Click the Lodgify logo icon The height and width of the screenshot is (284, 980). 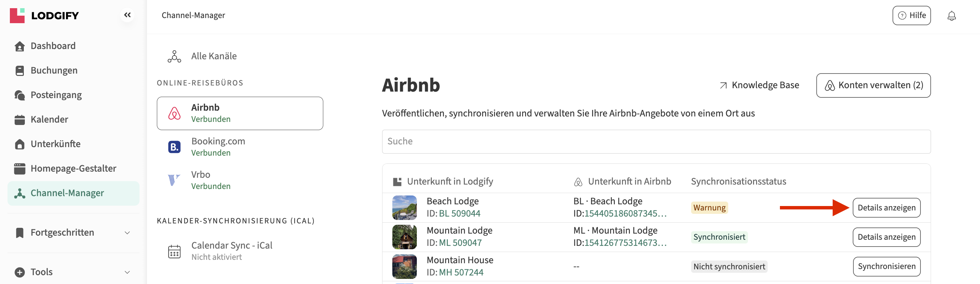coord(17,16)
